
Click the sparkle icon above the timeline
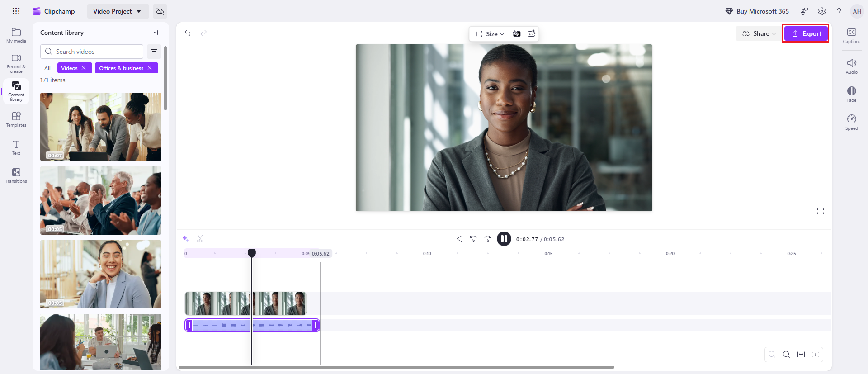coord(185,239)
